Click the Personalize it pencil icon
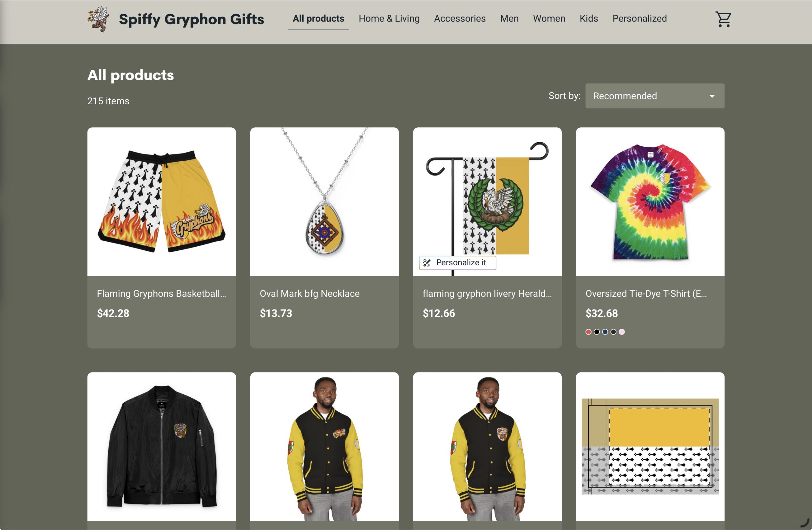This screenshot has width=812, height=530. (427, 262)
